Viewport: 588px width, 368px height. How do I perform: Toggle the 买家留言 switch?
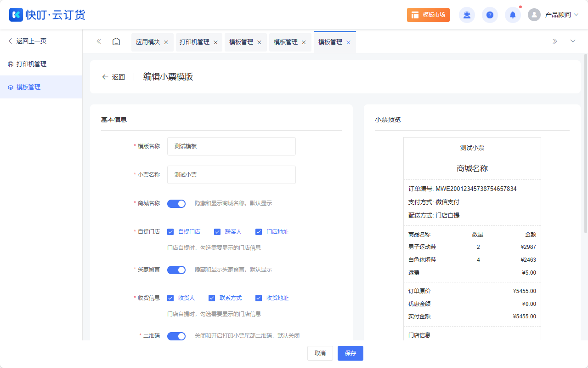click(x=176, y=270)
